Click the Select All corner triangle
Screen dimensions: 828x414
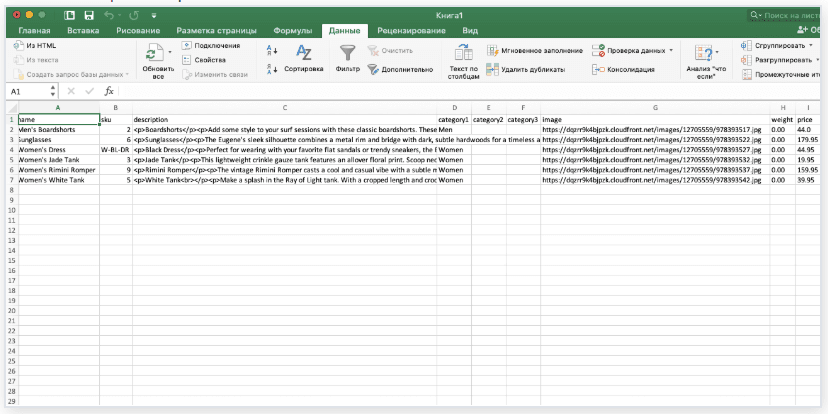pos(12,108)
